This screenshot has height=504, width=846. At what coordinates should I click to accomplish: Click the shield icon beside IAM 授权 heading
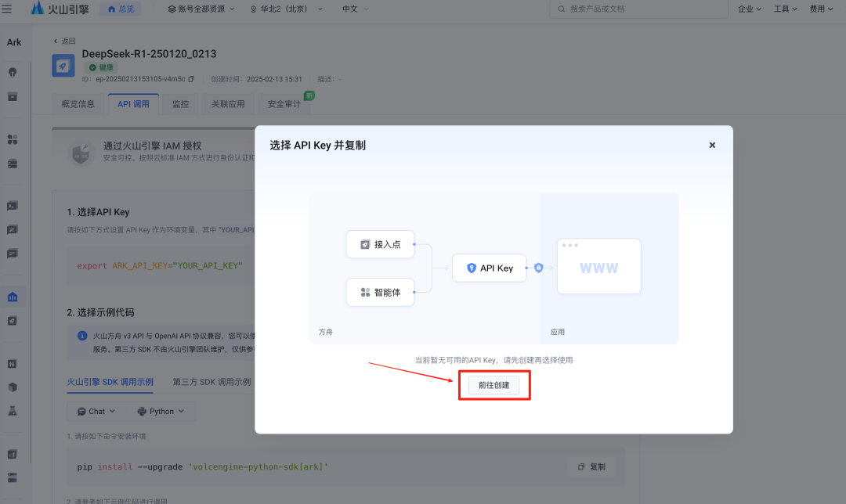tap(81, 153)
